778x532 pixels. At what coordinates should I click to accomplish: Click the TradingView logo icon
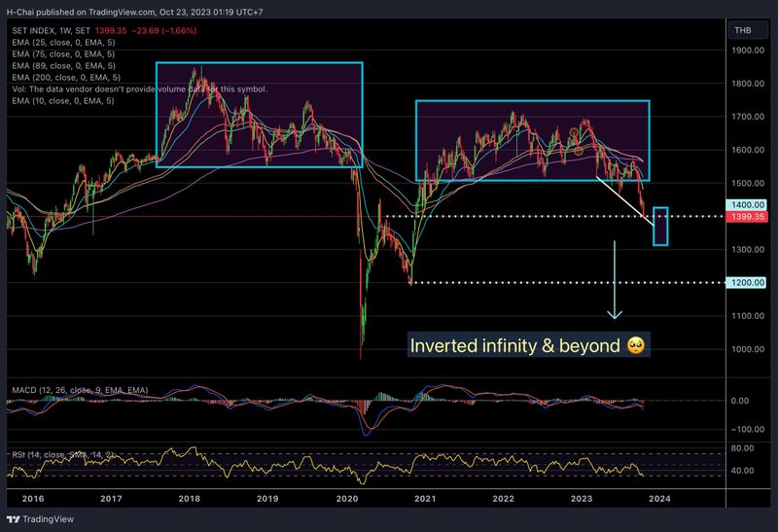point(14,519)
